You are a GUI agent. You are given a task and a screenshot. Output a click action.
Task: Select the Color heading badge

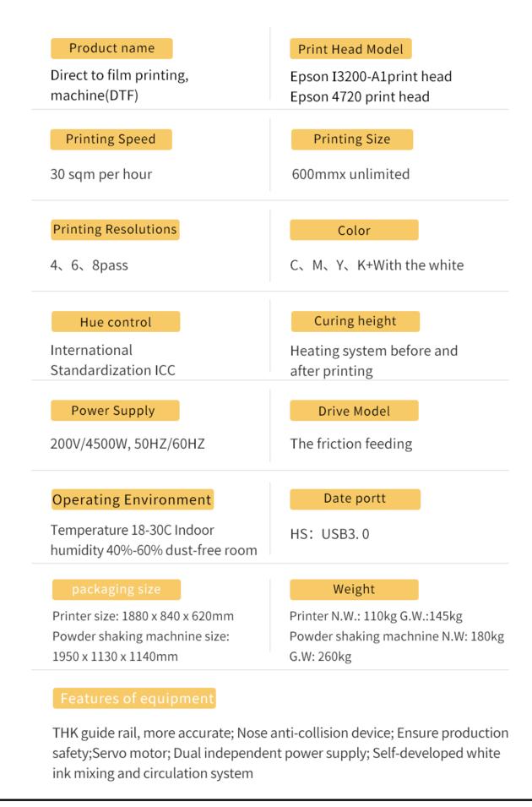point(354,230)
